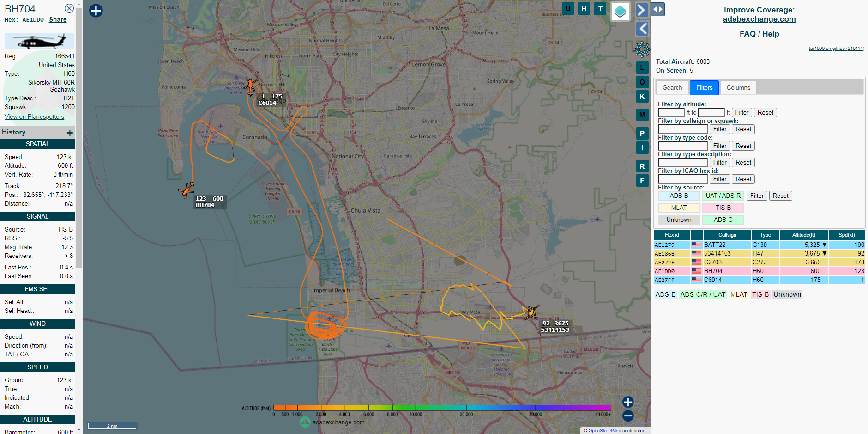This screenshot has width=868, height=434.
Task: Click the F map option button
Action: (x=642, y=180)
